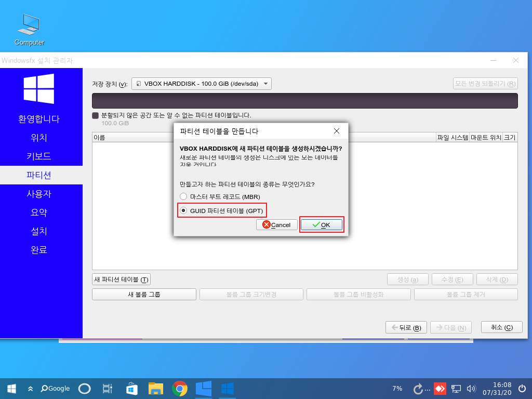
Task: Click 볼륨 그룹 비활성화 button
Action: tap(358, 295)
